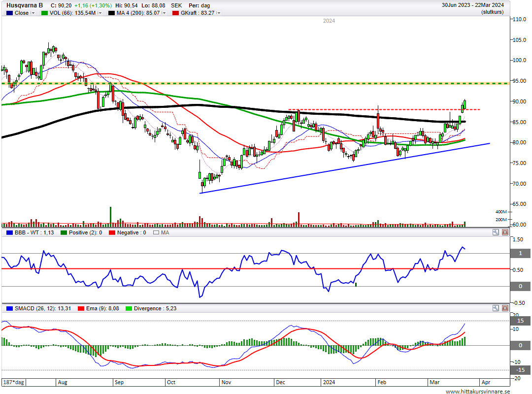The height and width of the screenshot is (394, 532).
Task: Select the Dec marker on time axis
Action: [x=281, y=382]
